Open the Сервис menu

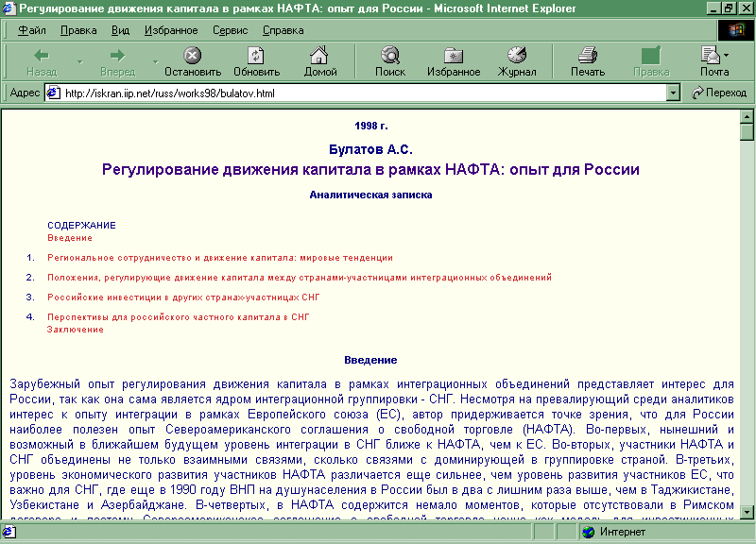[x=230, y=30]
